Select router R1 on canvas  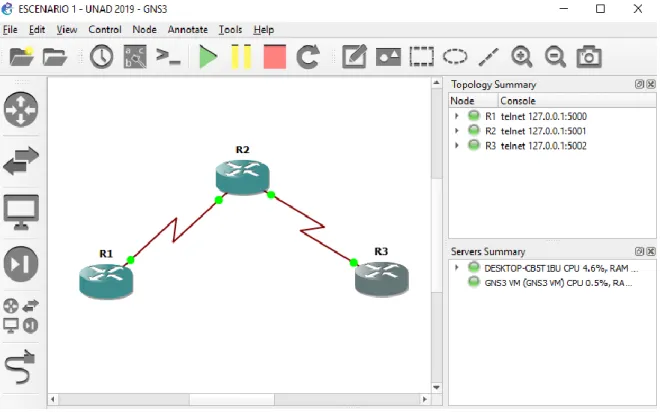[x=106, y=281]
